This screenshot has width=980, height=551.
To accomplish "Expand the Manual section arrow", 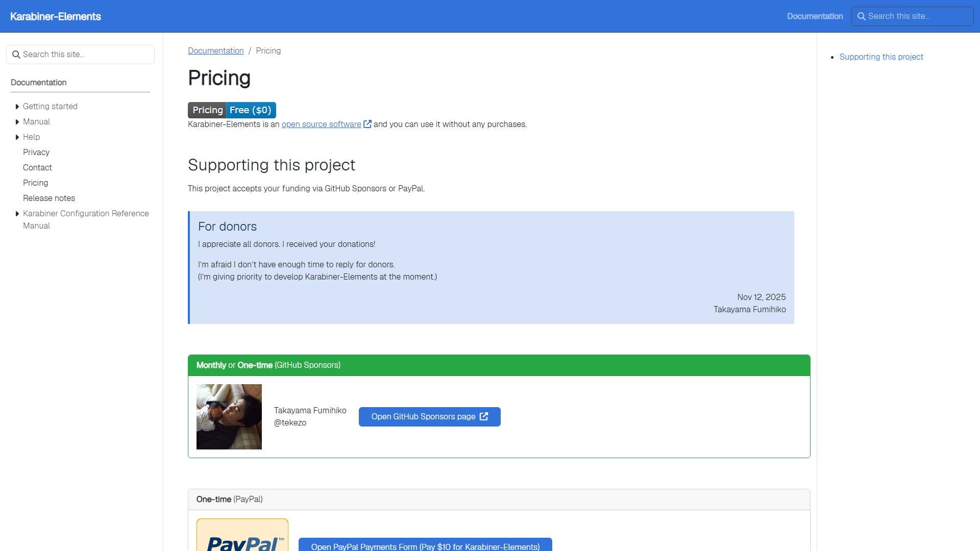I will tap(17, 122).
